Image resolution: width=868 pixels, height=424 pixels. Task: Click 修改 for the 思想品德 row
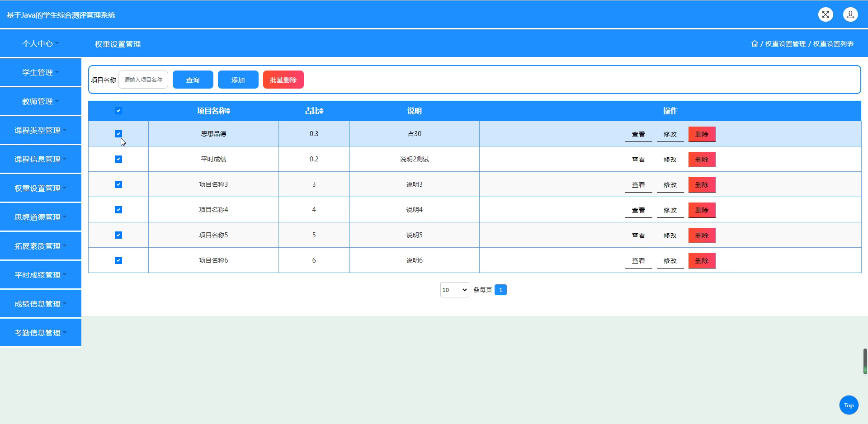[670, 134]
